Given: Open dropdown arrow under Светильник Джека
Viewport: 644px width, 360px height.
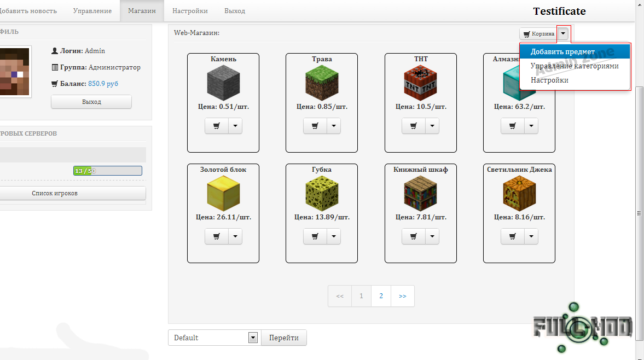Looking at the screenshot, I should click(x=531, y=236).
